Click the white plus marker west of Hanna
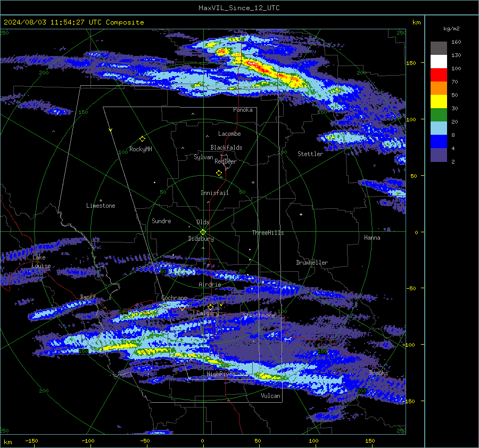Screen dimensions: 479x448 [x=301, y=214]
